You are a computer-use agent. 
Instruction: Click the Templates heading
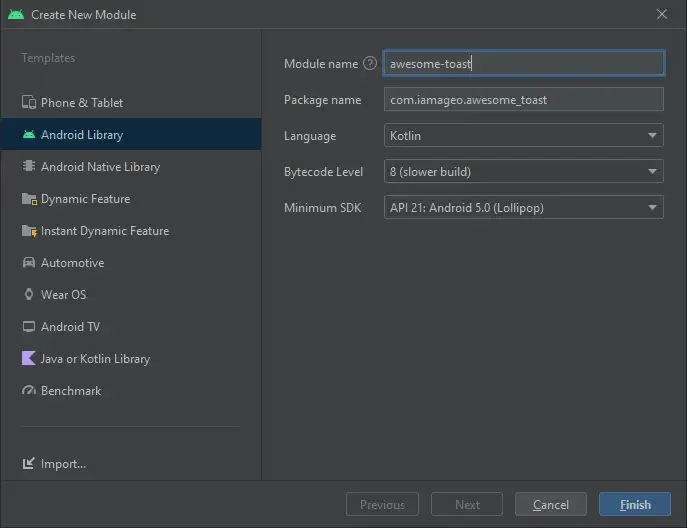point(48,58)
